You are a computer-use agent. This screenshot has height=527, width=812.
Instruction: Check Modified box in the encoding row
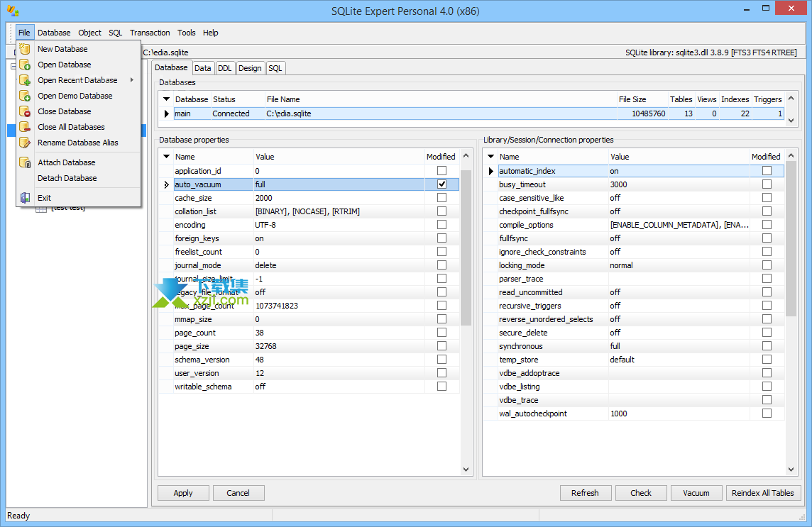coord(441,225)
